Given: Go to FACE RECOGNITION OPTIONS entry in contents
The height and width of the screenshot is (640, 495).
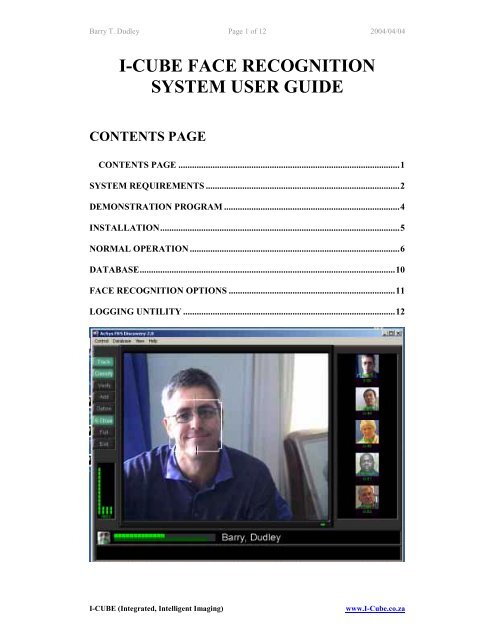Looking at the screenshot, I should [x=247, y=291].
